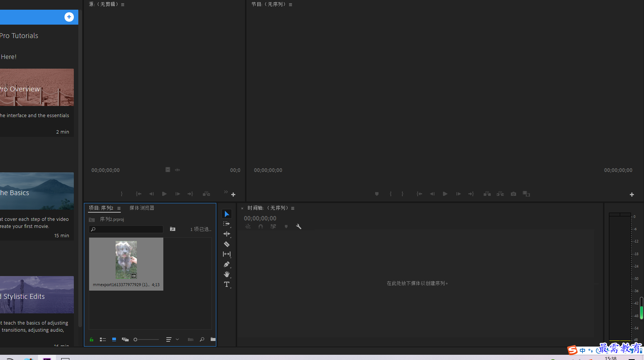Step forward one frame in program monitor
The image size is (644, 360).
click(x=458, y=194)
